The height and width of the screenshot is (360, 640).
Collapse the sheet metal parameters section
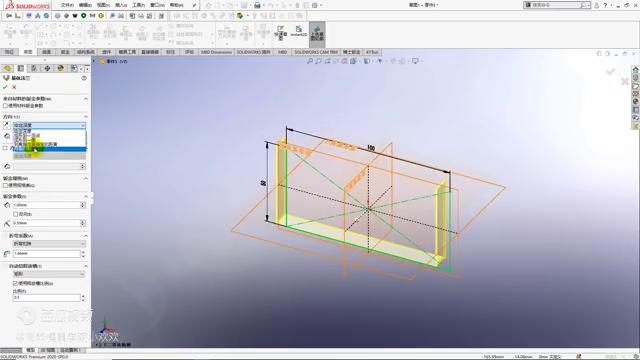86,196
